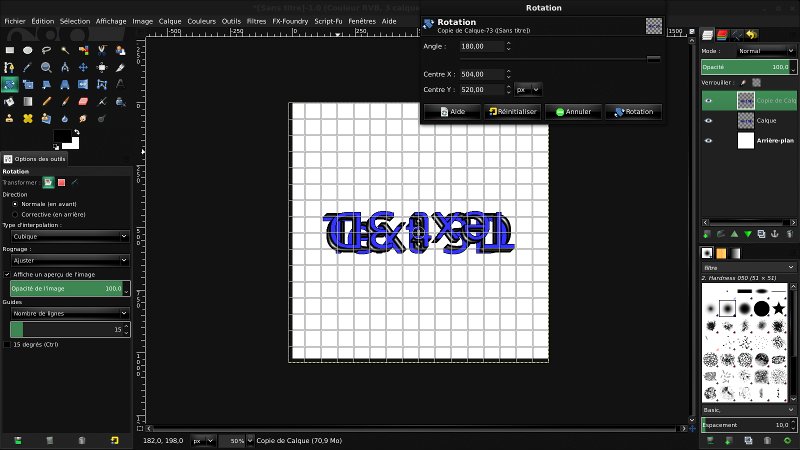Select the Clone stamp tool
Viewport: 800px width, 450px height.
[10, 118]
